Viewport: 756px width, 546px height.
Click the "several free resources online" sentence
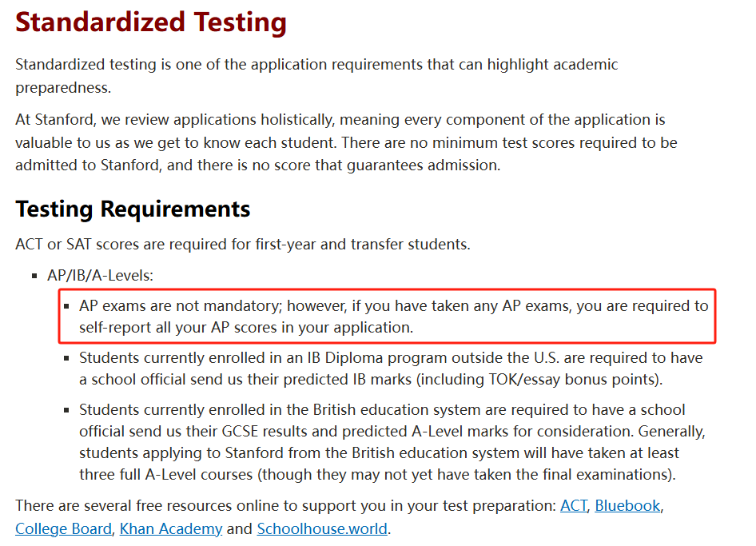pyautogui.click(x=284, y=505)
